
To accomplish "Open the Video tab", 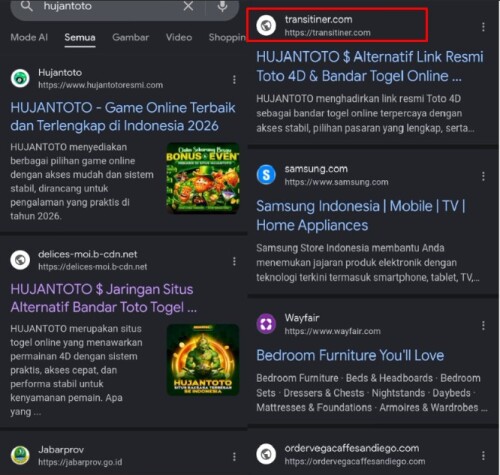I will [x=179, y=37].
